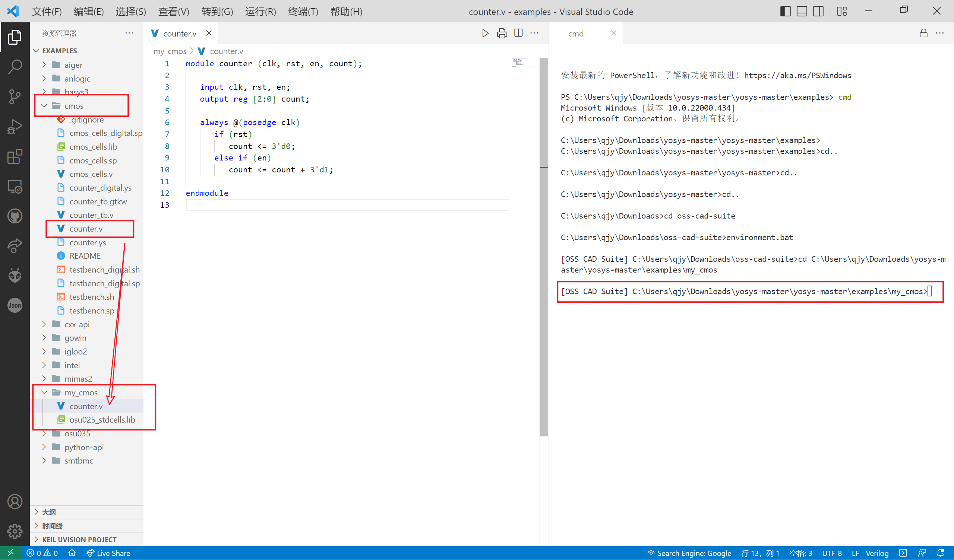The image size is (954, 560).
Task: Open Remote Explorer view
Action: tap(15, 186)
